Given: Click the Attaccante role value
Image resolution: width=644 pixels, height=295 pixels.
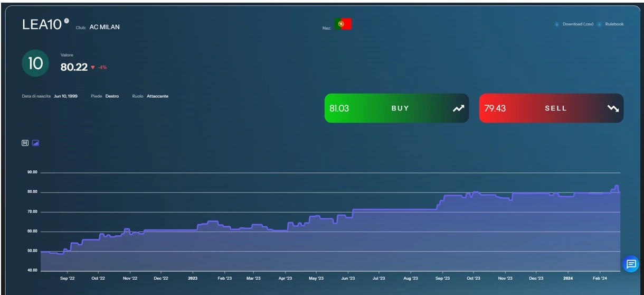Looking at the screenshot, I should (158, 96).
